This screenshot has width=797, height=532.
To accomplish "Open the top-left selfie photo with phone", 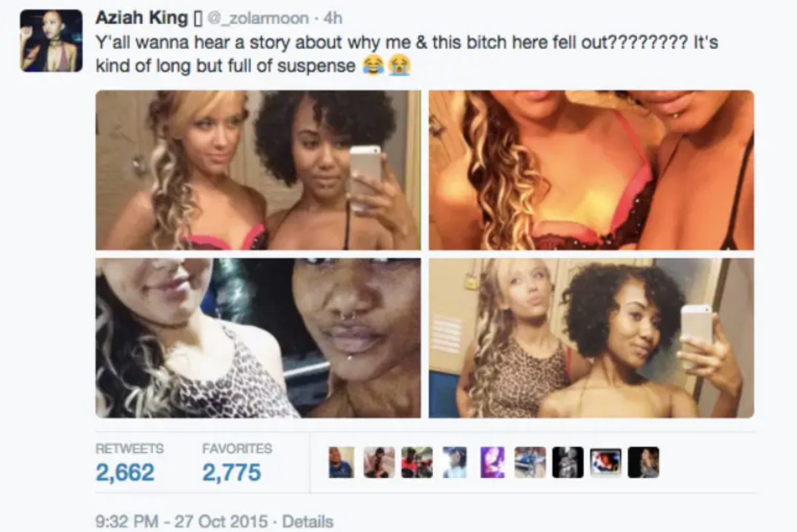I will coord(258,170).
